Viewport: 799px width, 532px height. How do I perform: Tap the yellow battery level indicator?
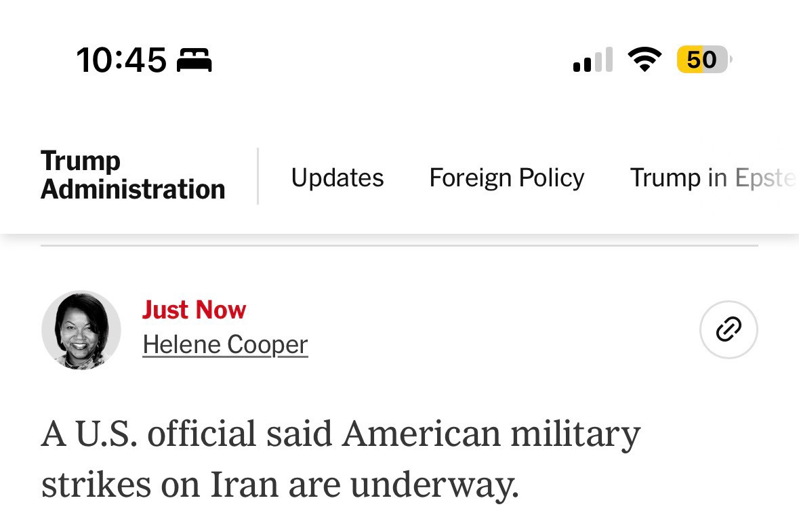(x=703, y=60)
